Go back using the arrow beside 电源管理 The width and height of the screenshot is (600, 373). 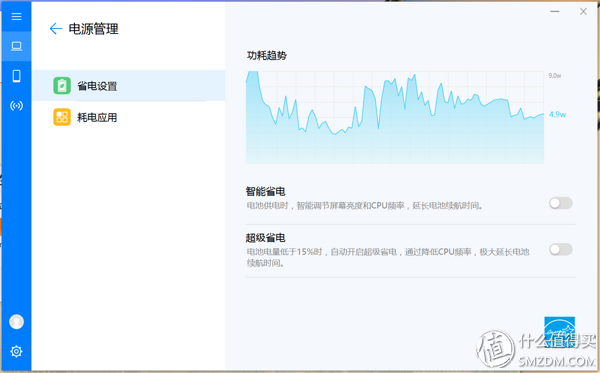[56, 29]
